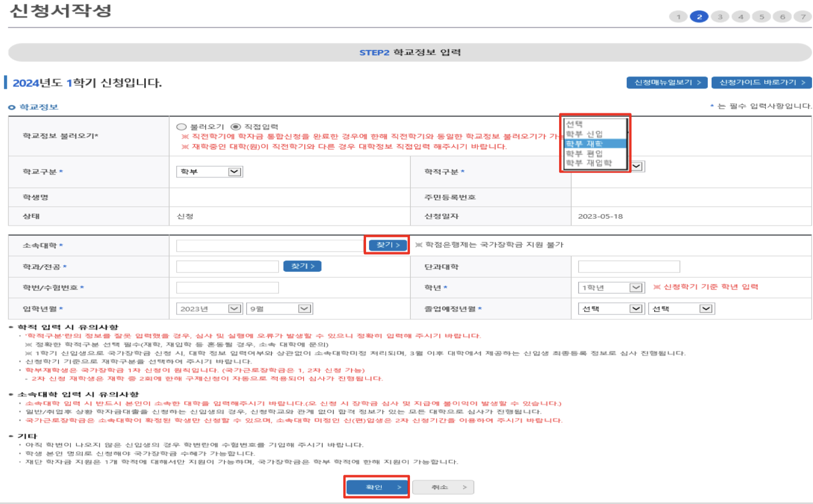Click step 7 in the progress indicator
The width and height of the screenshot is (813, 504).
click(x=802, y=16)
